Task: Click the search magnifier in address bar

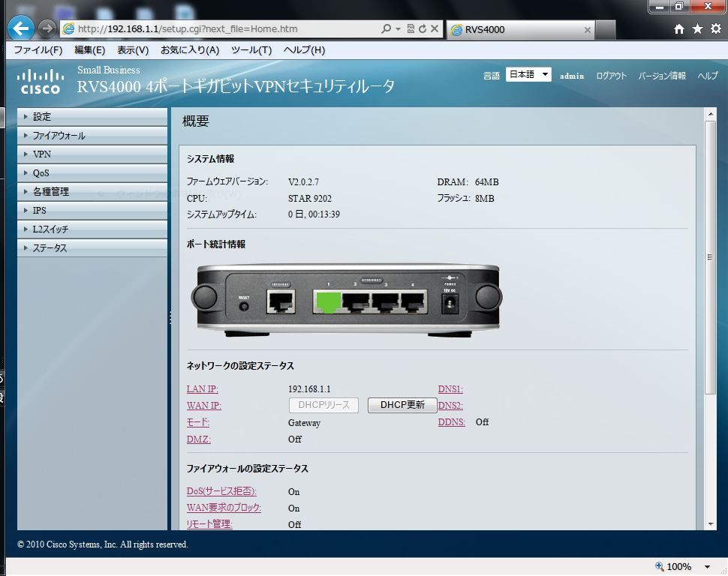Action: pos(386,28)
